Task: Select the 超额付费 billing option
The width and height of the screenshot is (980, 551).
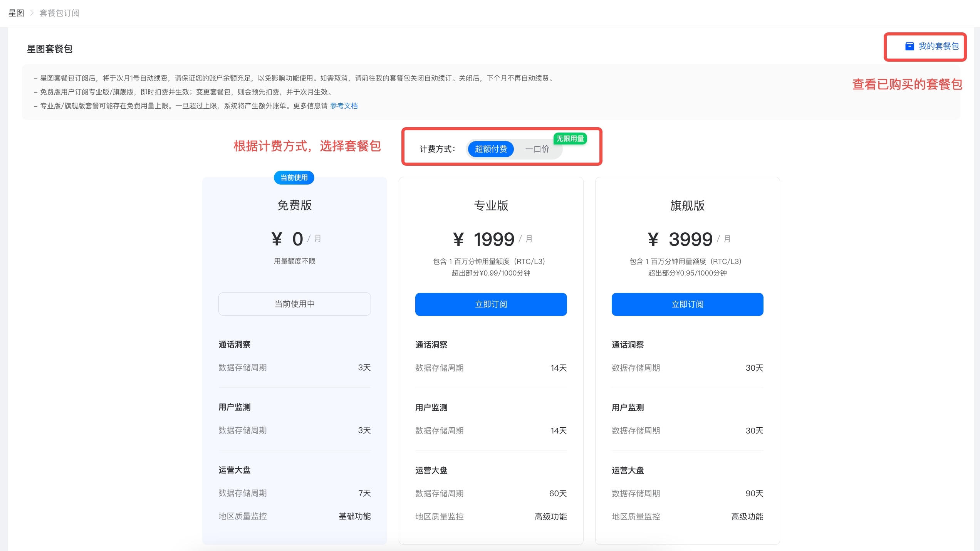Action: (491, 149)
